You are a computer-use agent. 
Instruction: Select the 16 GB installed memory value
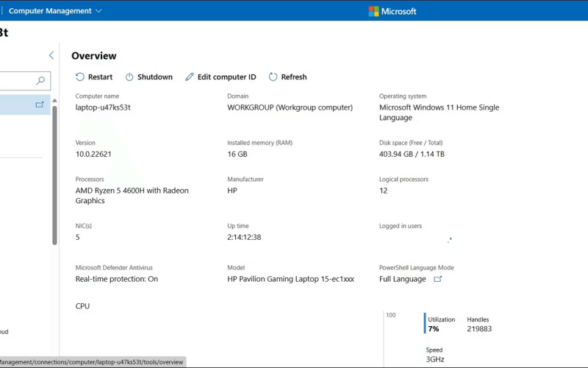pos(237,154)
